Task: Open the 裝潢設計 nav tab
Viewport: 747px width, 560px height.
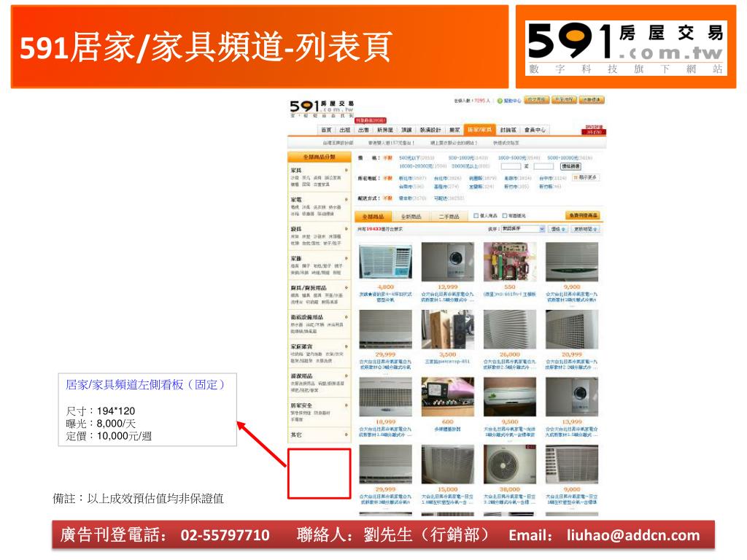Action: click(430, 130)
